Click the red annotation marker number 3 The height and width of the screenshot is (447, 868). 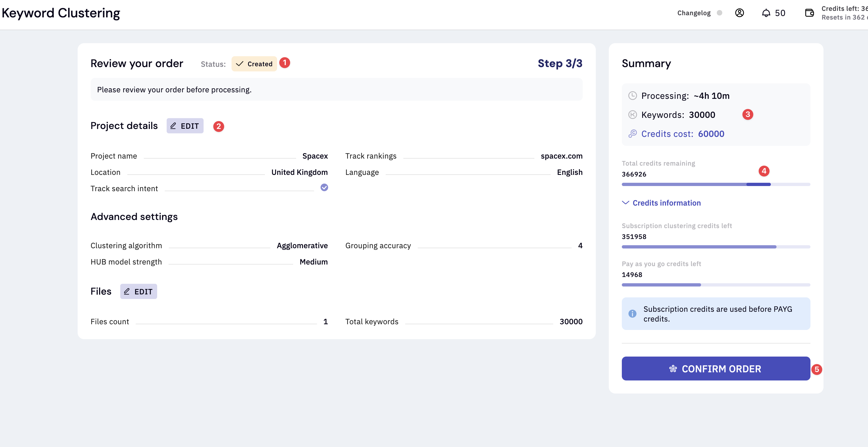[747, 114]
